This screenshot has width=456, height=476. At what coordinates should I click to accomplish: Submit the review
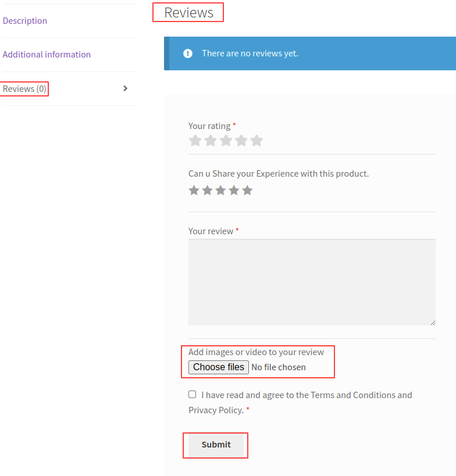[x=216, y=445]
